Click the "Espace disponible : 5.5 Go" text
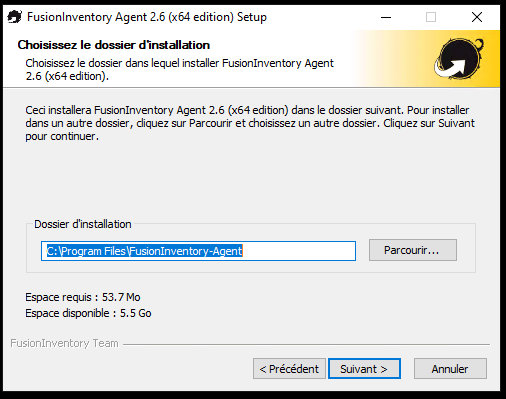This screenshot has width=506, height=399. [88, 313]
